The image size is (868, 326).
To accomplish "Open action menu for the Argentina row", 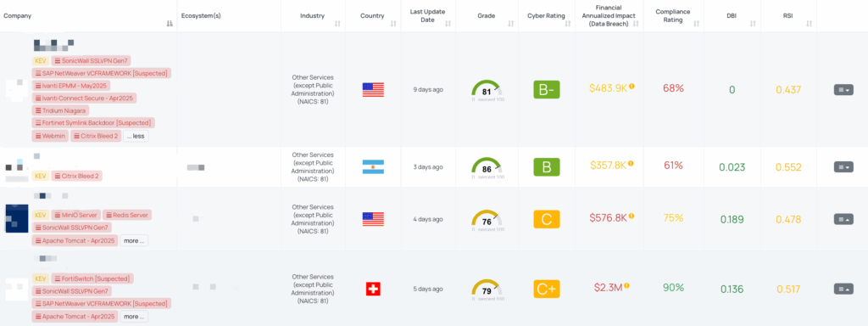I will click(x=843, y=167).
